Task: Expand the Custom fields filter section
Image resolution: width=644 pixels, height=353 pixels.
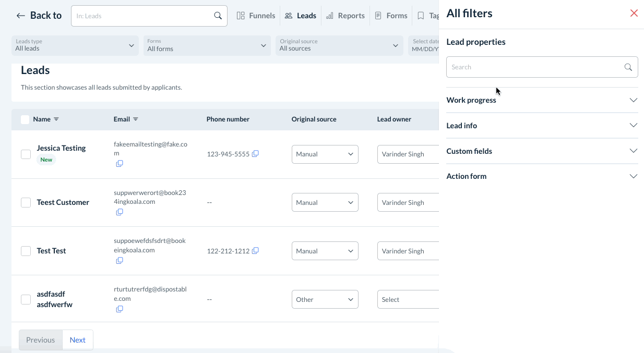Action: click(x=542, y=151)
